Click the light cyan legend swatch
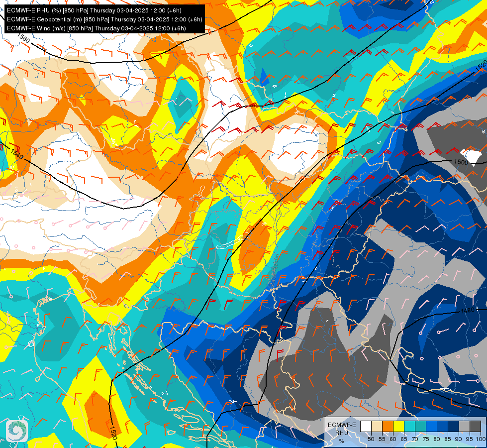The image size is (487, 448). click(409, 427)
